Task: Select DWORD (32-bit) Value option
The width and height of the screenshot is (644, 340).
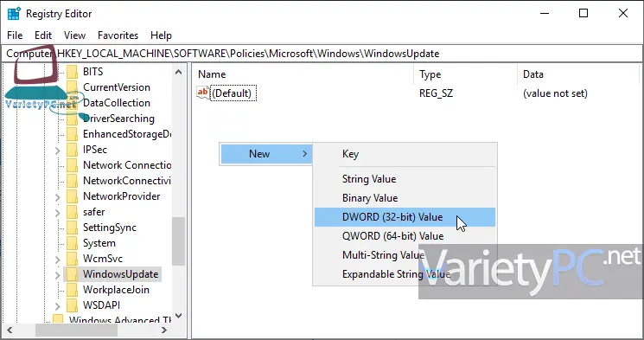Action: (405, 217)
